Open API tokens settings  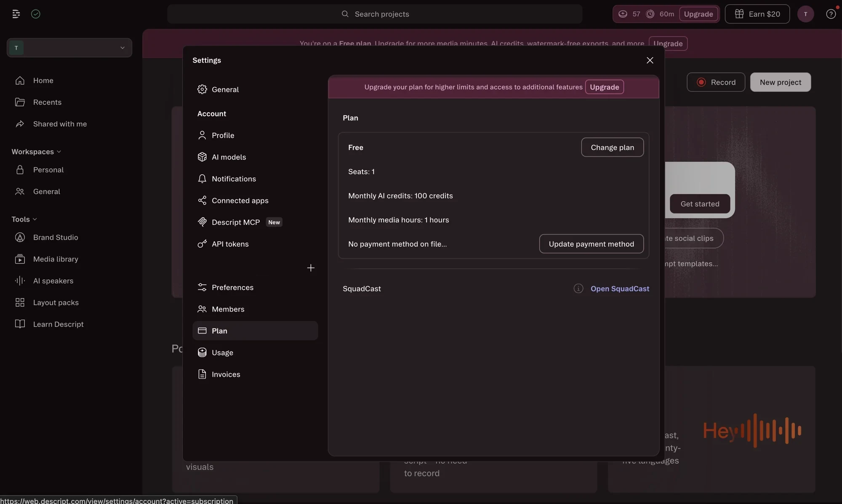[x=255, y=244]
